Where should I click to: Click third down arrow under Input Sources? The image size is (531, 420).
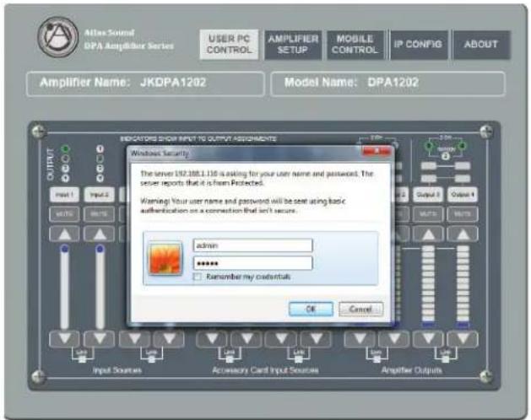(134, 339)
